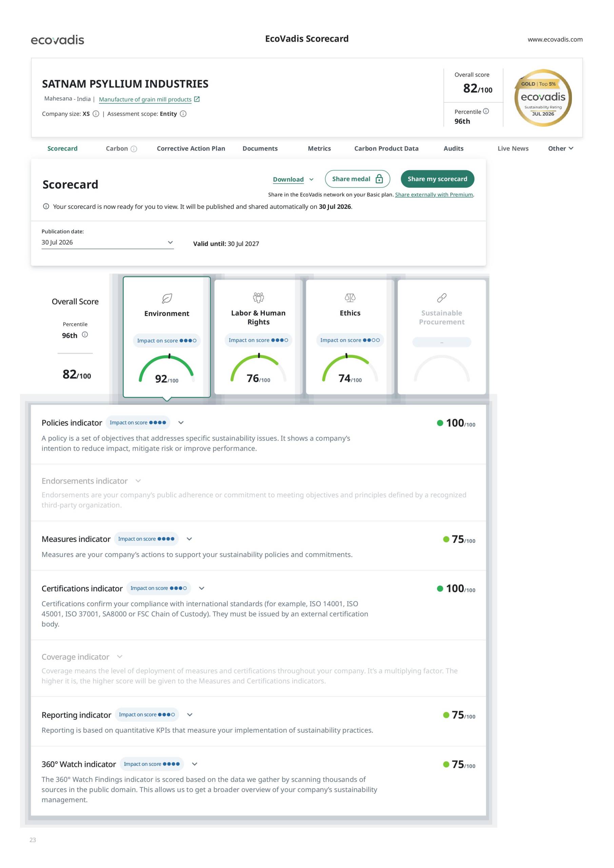Image resolution: width=614 pixels, height=868 pixels.
Task: Click the people icon on Labor & Human Rights card
Action: click(x=259, y=297)
